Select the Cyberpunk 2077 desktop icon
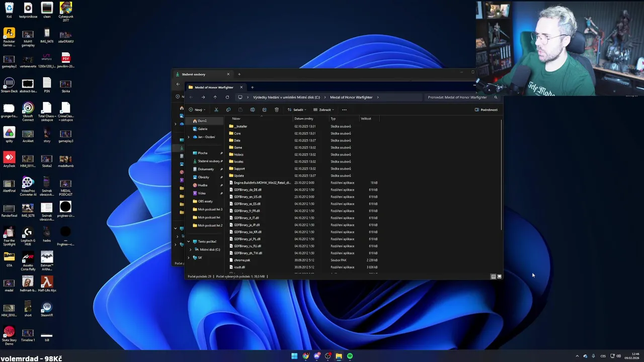 (65, 12)
